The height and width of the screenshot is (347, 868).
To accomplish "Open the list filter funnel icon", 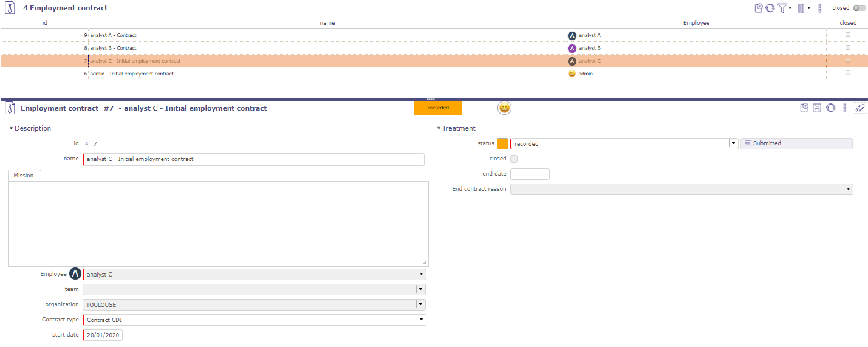I will coord(782,8).
